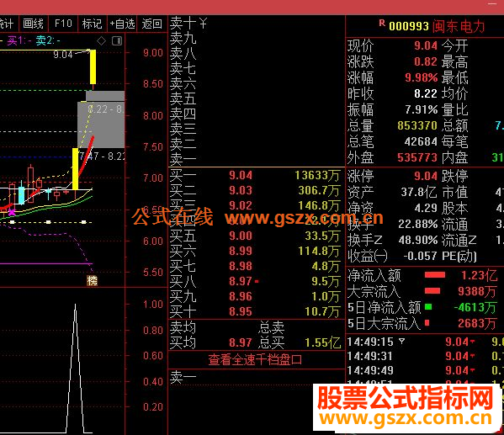Screen dimensions: 504x435
Task: Click the 买一 price 9.04 row
Action: tap(256, 175)
